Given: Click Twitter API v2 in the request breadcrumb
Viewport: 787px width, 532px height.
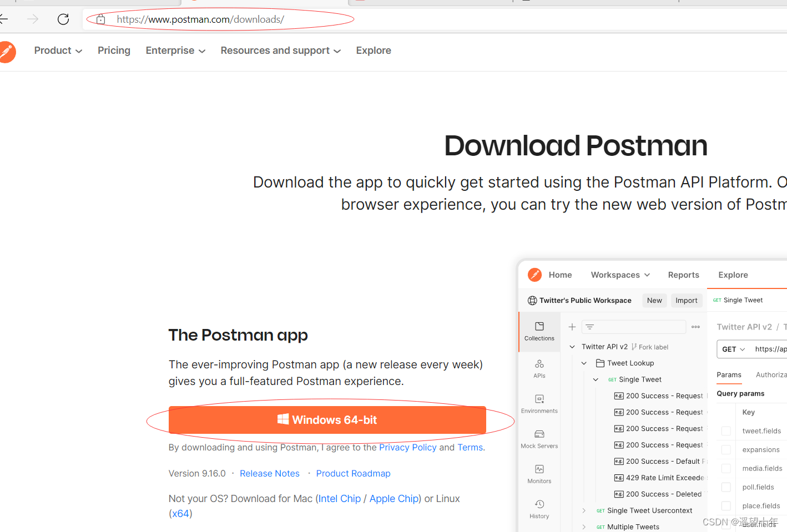Looking at the screenshot, I should (x=744, y=327).
